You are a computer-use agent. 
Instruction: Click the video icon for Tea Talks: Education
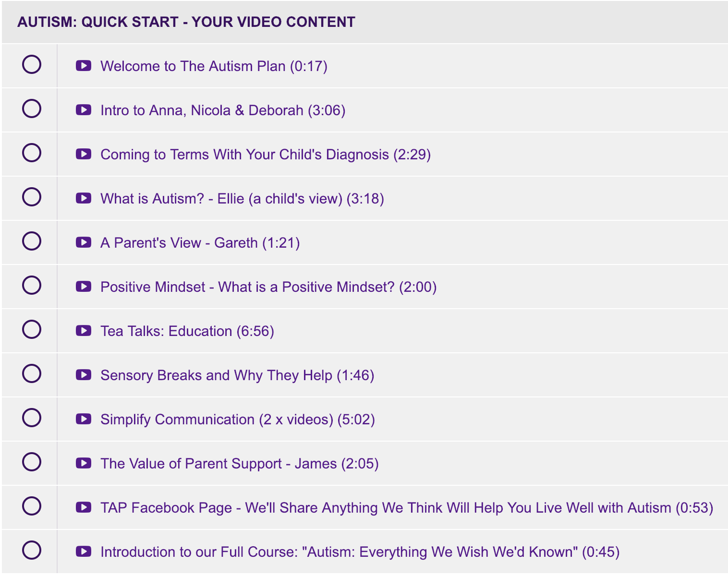[84, 331]
